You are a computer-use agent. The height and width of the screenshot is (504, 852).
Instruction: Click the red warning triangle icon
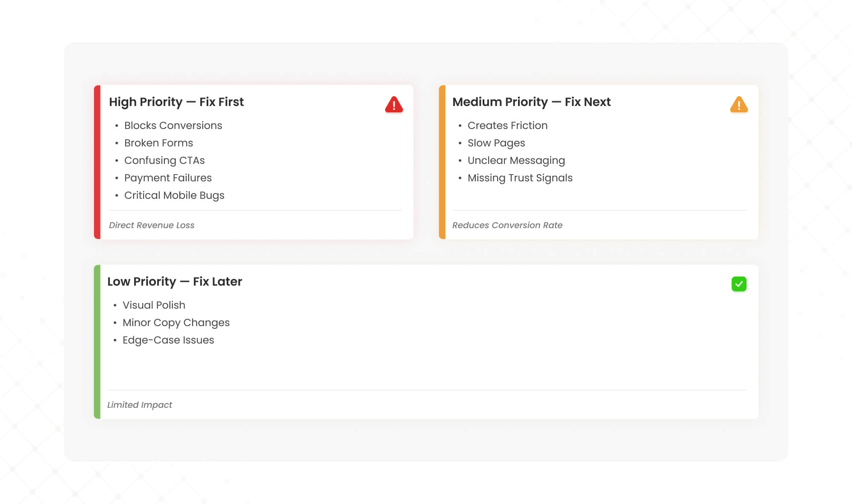(x=394, y=104)
